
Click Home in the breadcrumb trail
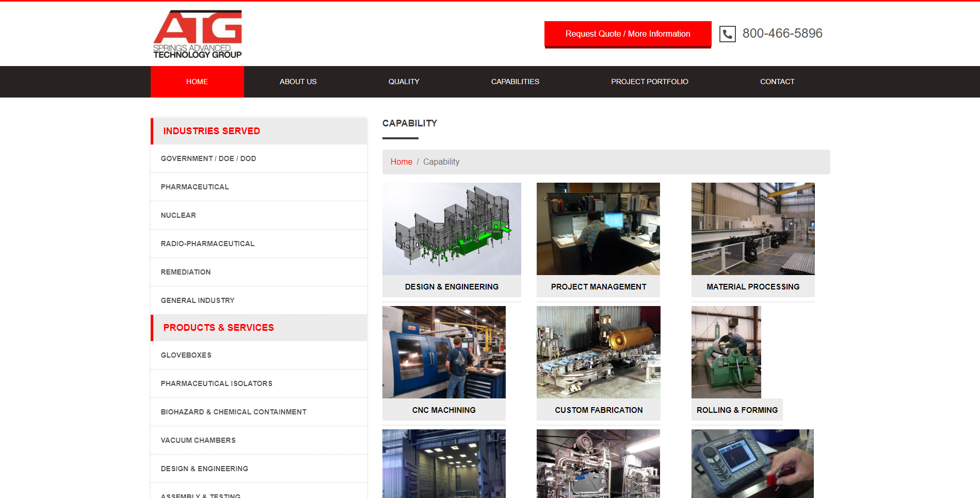pos(401,162)
